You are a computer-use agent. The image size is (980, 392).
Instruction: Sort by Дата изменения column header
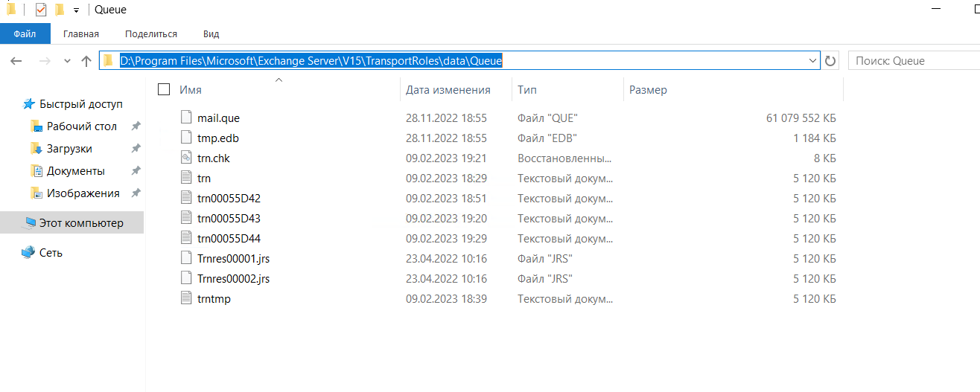click(x=448, y=90)
